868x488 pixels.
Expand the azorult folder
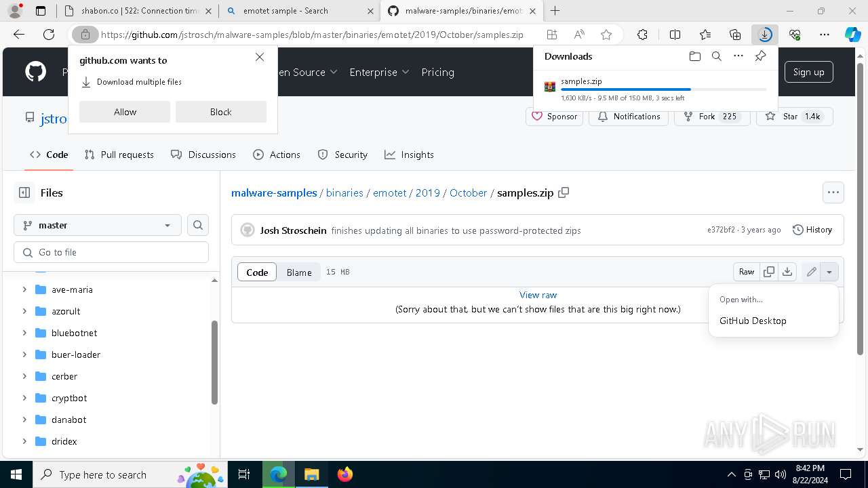pyautogui.click(x=24, y=311)
